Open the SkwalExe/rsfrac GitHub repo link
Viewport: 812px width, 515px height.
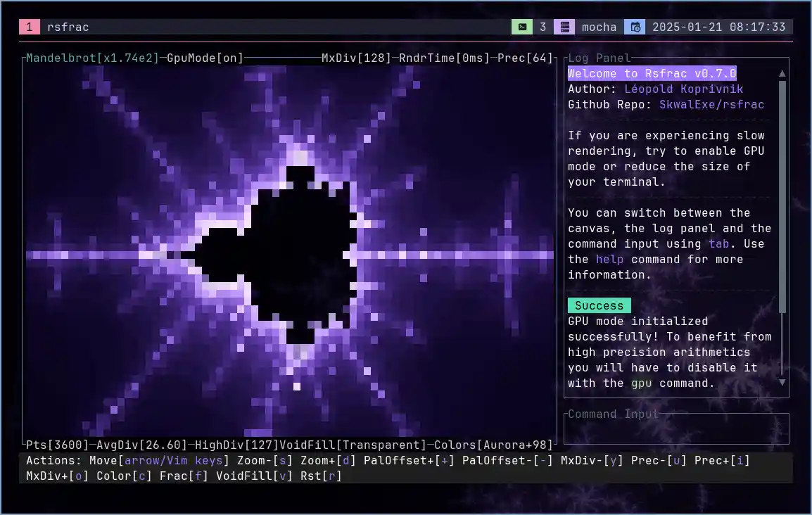click(711, 104)
